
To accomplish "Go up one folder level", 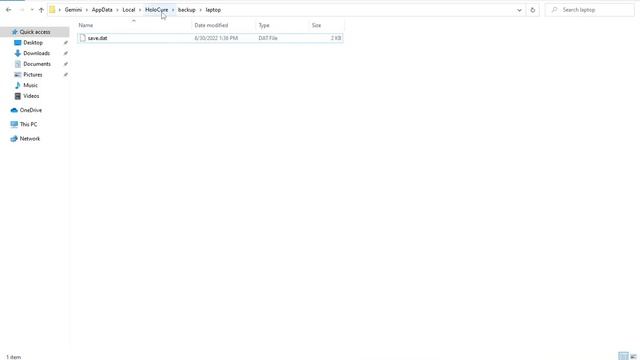I will click(41, 10).
